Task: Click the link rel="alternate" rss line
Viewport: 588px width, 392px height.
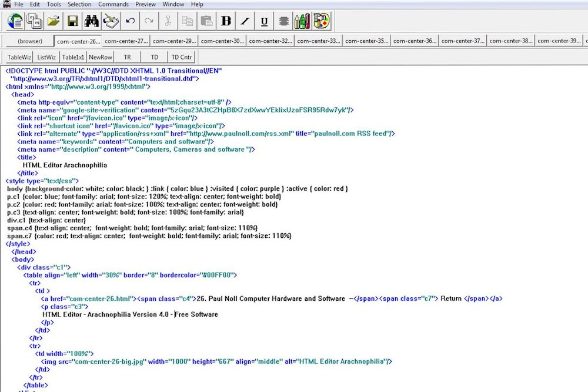Action: 206,134
